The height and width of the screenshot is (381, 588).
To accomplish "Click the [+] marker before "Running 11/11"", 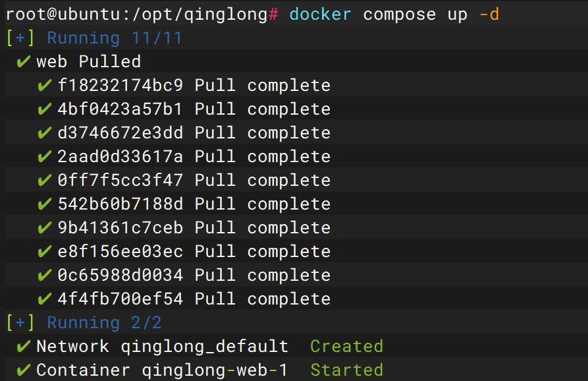I will point(21,38).
